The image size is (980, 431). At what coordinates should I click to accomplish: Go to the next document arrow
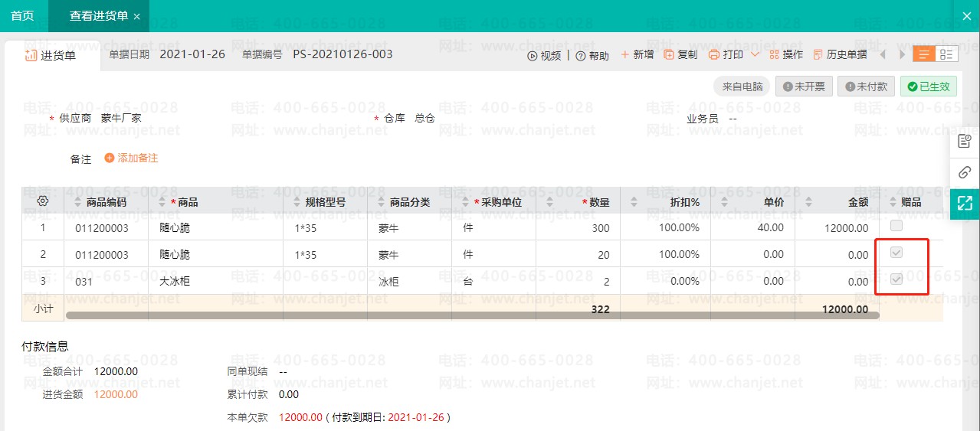(901, 54)
